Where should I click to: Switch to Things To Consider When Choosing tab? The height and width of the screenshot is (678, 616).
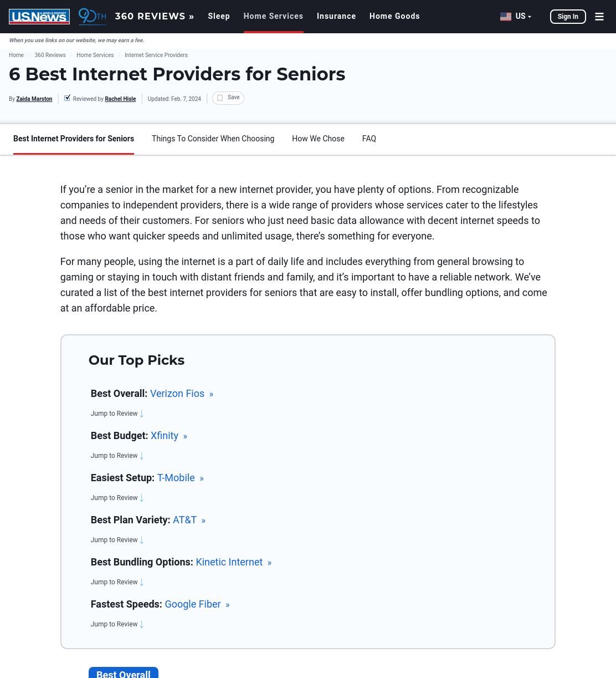pos(213,139)
